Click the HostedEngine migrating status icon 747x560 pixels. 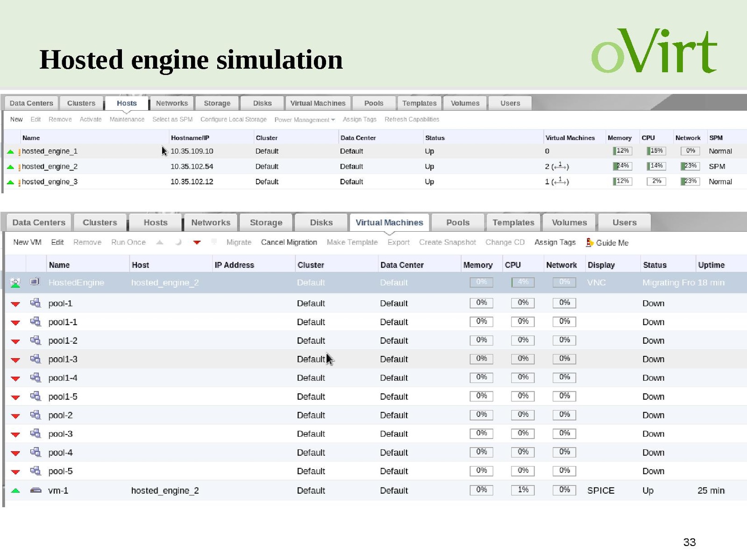tap(15, 283)
